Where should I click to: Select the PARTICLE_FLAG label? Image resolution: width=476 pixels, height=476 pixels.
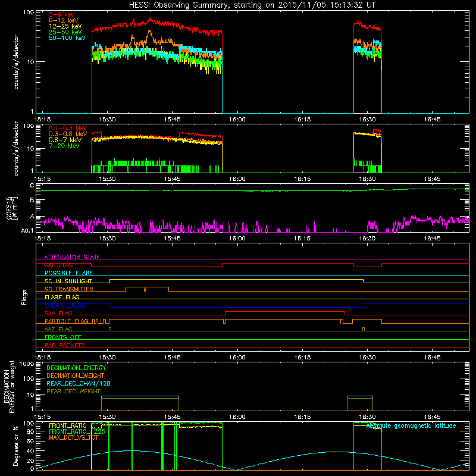tap(67, 321)
